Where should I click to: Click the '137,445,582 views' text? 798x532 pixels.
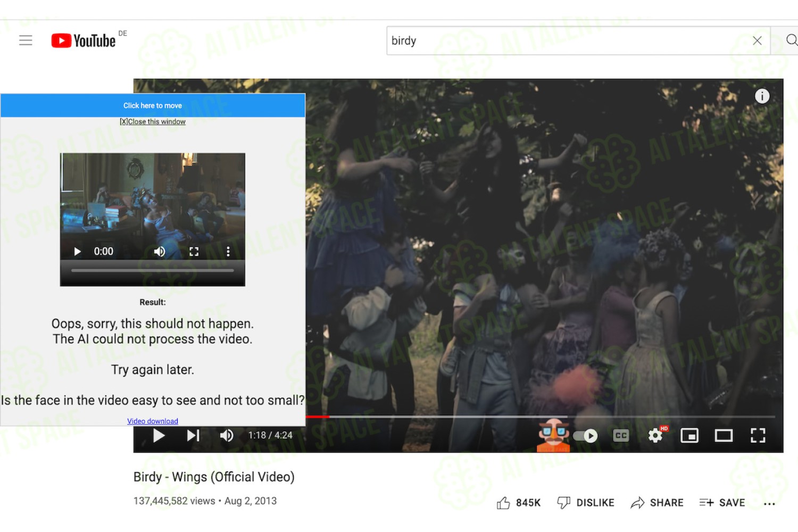click(174, 501)
